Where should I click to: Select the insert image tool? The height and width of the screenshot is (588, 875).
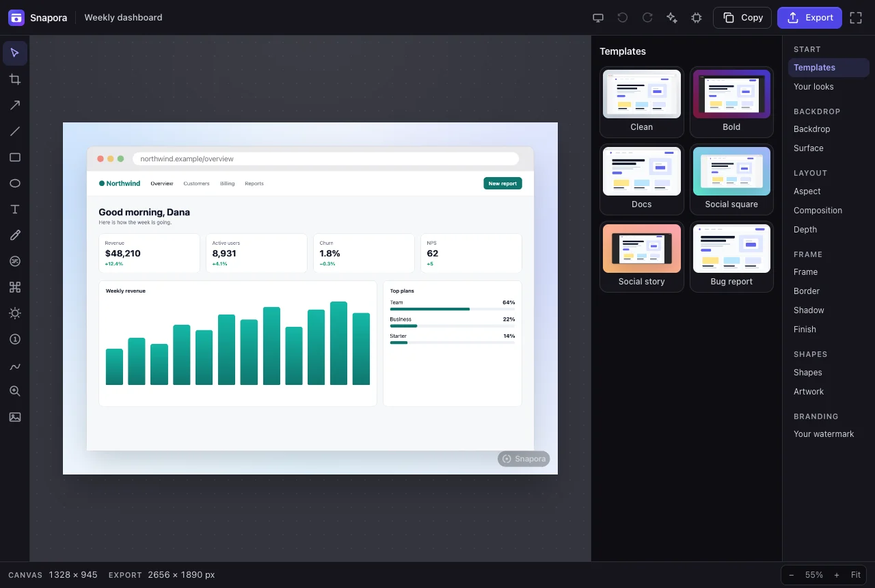pos(15,417)
